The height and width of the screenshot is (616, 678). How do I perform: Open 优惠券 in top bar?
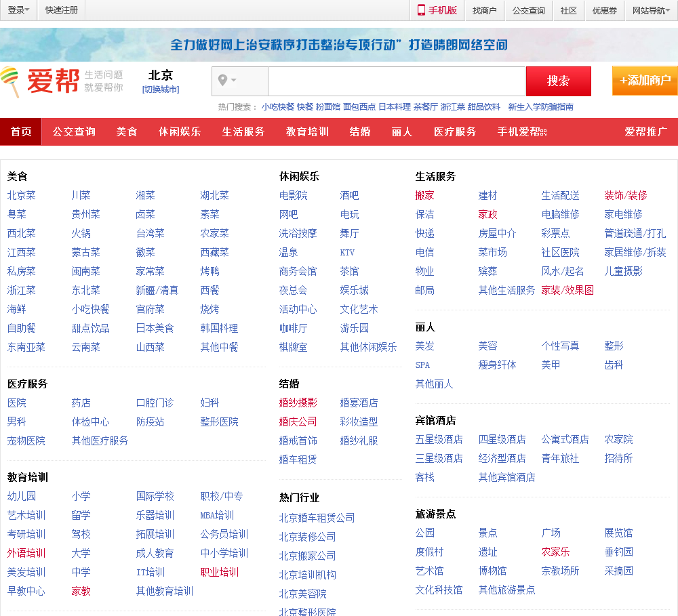605,10
